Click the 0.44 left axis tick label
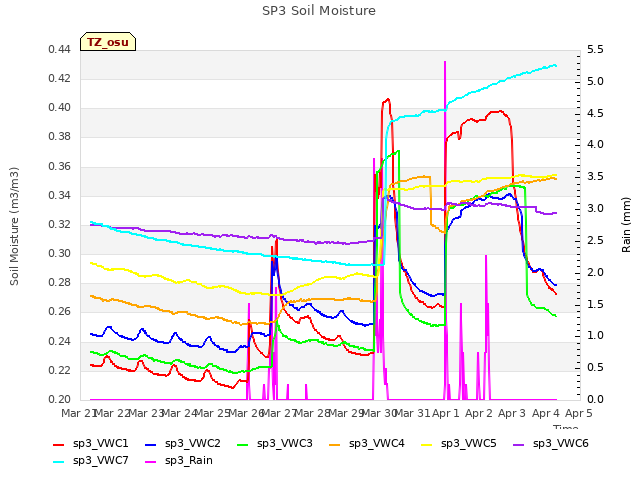 (60, 49)
